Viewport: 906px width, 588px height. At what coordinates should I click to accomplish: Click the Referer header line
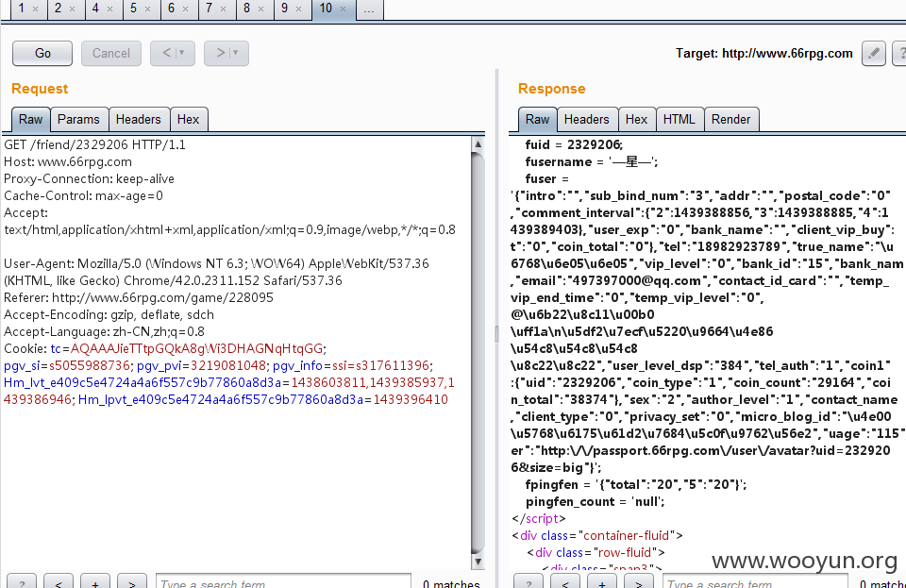point(139,297)
